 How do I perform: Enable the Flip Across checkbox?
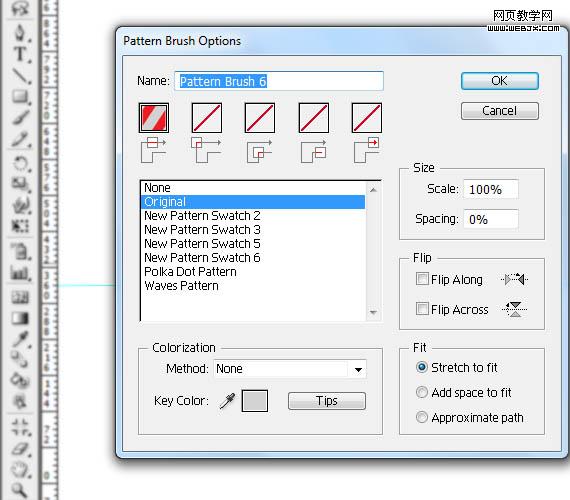coord(422,309)
